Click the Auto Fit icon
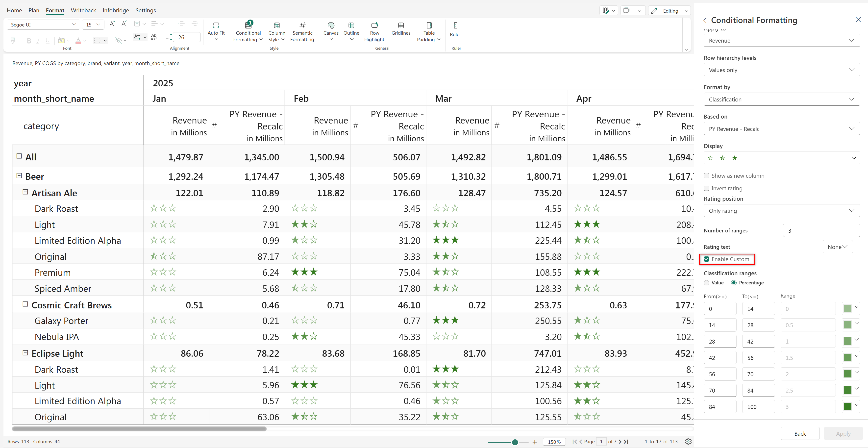Image resolution: width=868 pixels, height=448 pixels. (216, 25)
